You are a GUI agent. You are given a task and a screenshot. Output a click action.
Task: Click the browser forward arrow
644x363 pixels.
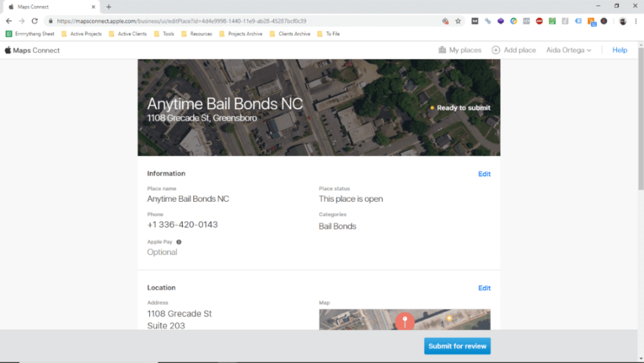tap(22, 21)
